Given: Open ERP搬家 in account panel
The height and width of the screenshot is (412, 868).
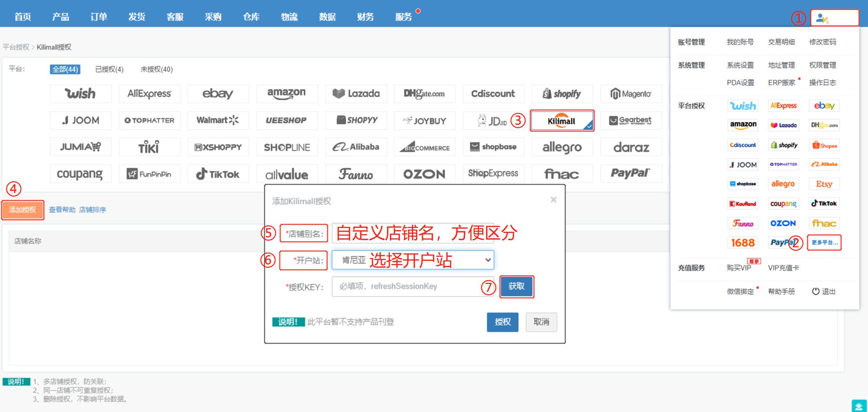Looking at the screenshot, I should tap(782, 83).
